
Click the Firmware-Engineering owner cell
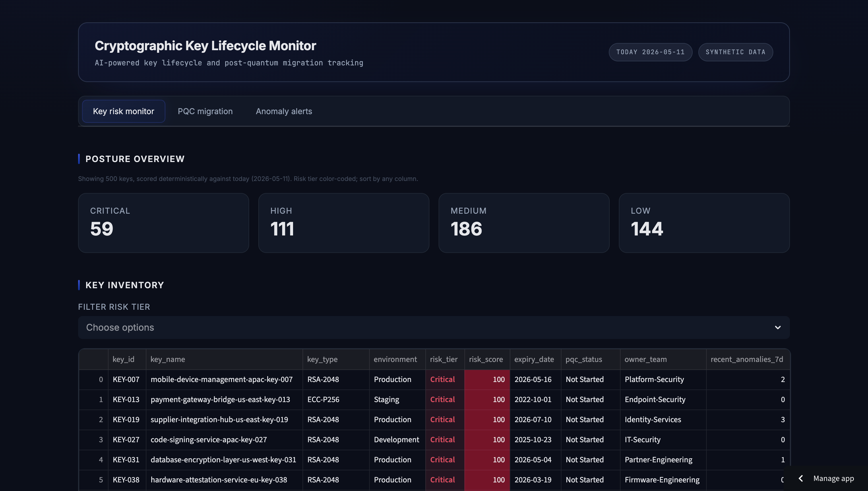(x=663, y=480)
